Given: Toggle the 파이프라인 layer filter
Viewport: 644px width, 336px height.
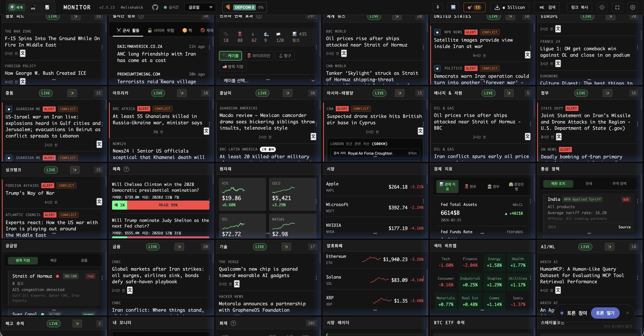Looking at the screenshot, I should point(258,56).
